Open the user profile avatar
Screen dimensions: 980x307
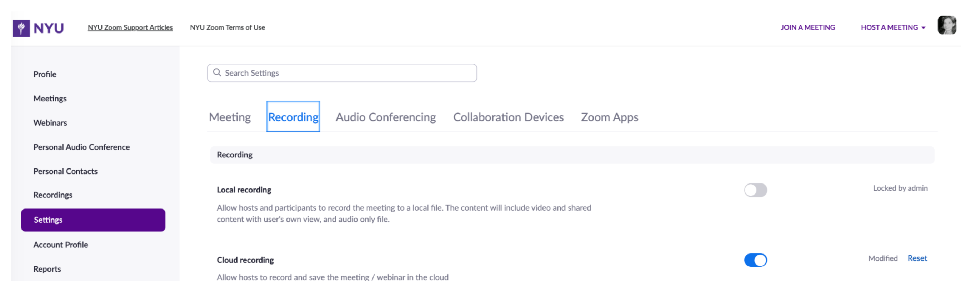tap(946, 25)
